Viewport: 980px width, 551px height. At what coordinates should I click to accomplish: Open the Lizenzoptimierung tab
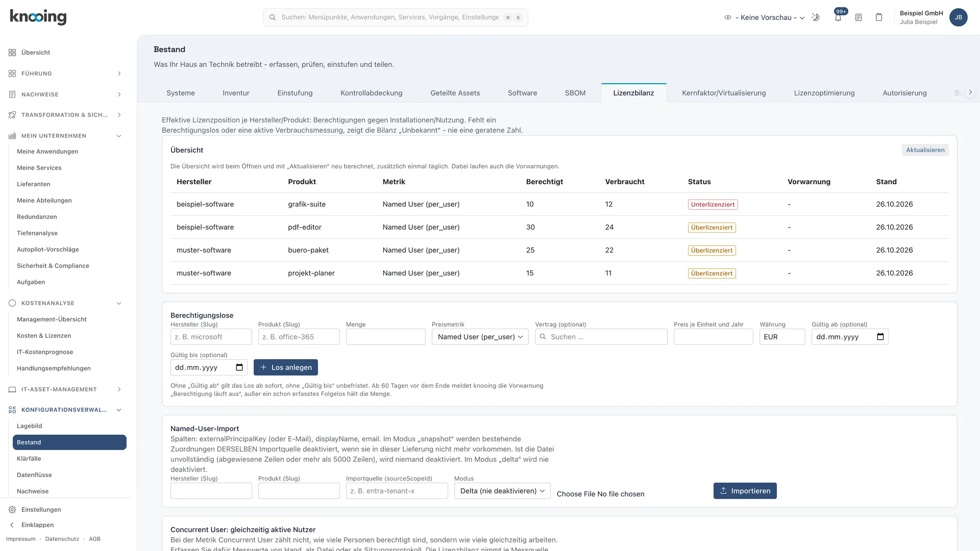click(x=824, y=93)
